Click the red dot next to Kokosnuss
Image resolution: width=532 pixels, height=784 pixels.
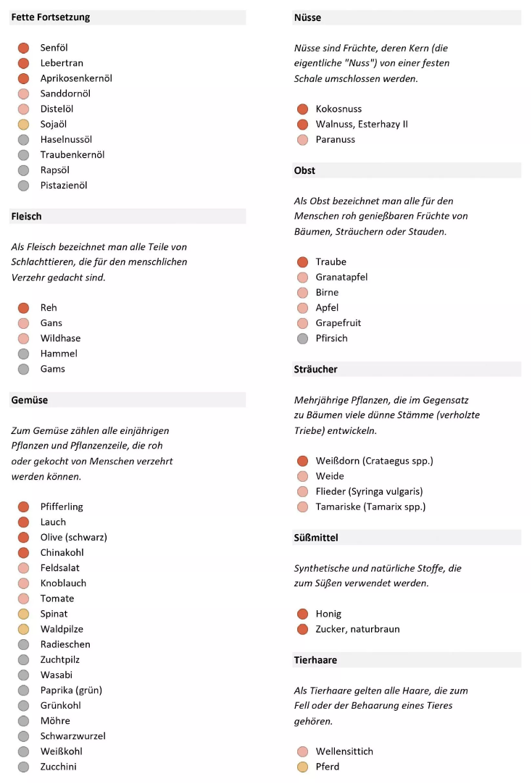pos(302,109)
